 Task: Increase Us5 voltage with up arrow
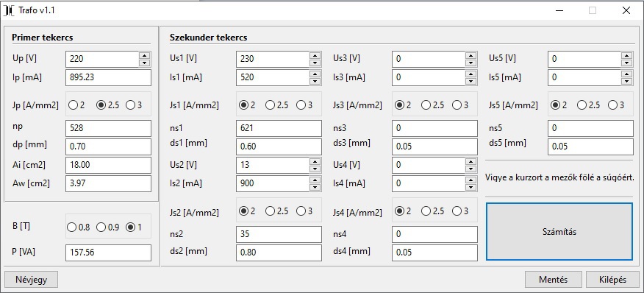626,55
